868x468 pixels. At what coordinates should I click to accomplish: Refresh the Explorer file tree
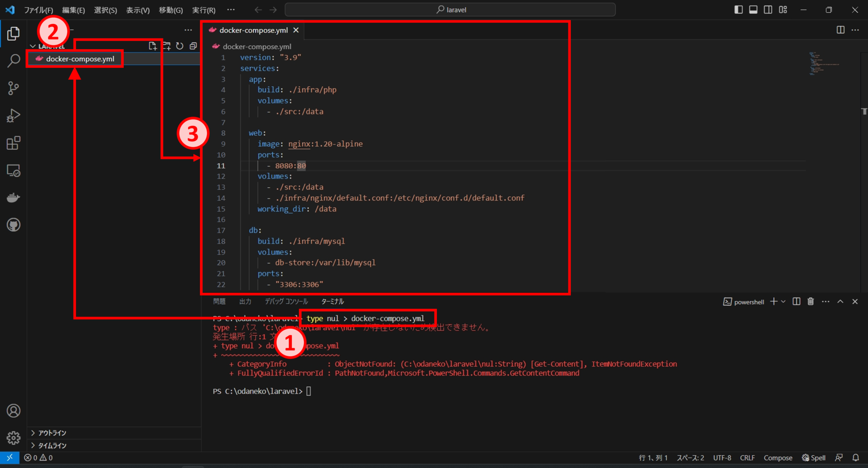tap(180, 45)
